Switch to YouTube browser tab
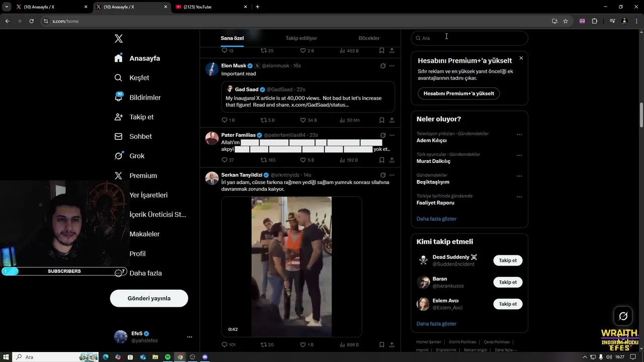This screenshot has width=644, height=362. pos(212,7)
